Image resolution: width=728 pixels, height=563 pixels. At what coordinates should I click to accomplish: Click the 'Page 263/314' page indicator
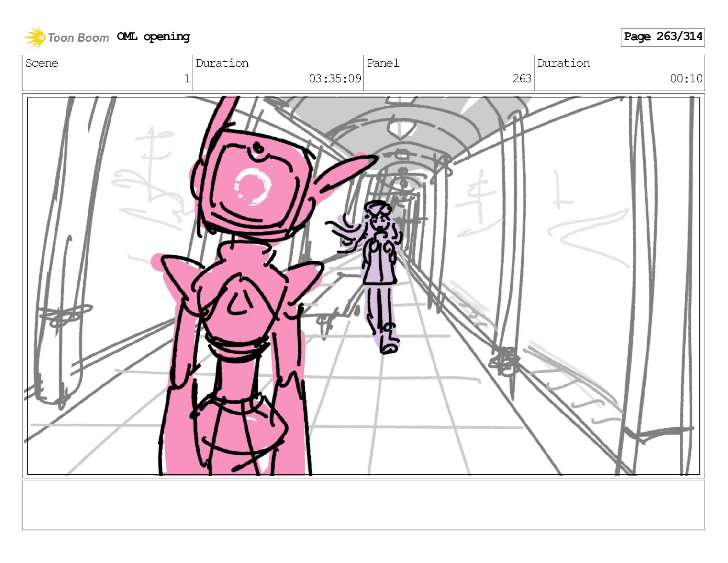(663, 37)
